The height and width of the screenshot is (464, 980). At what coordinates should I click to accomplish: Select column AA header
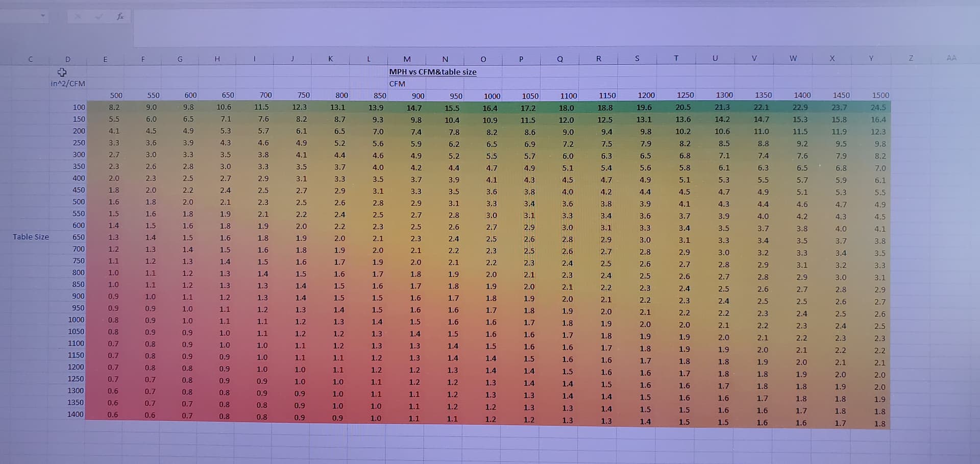951,58
